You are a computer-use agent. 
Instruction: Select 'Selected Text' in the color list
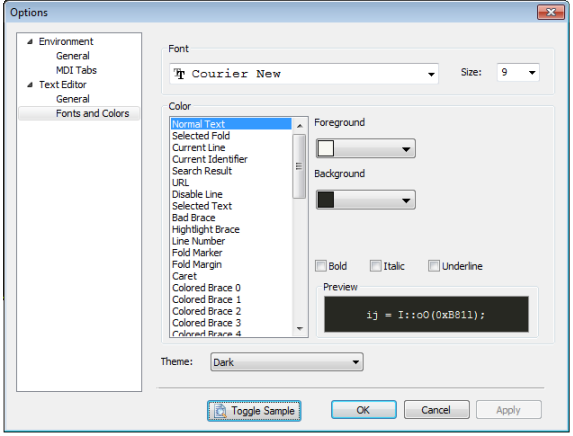(231, 206)
